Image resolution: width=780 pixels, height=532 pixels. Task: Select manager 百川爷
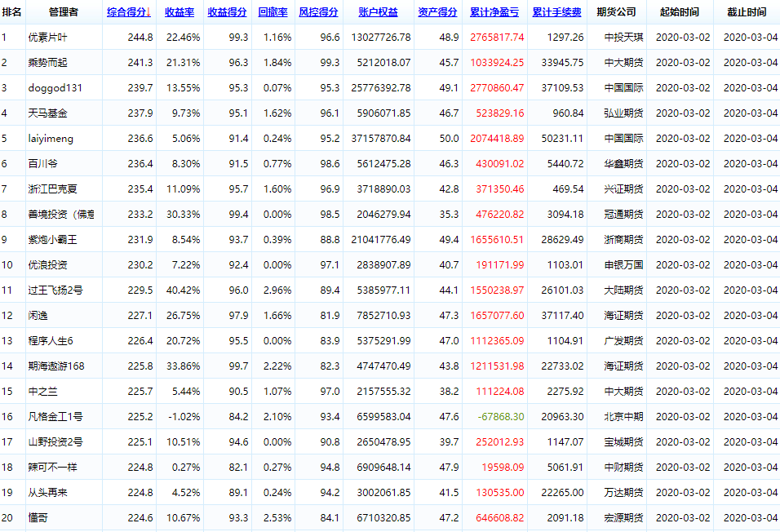pyautogui.click(x=42, y=164)
